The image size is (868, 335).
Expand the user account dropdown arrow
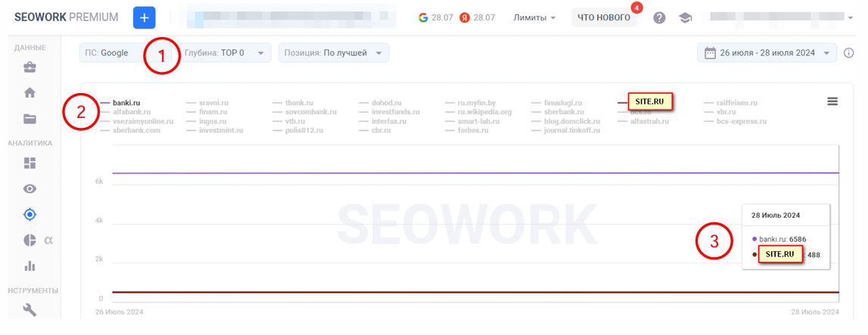[851, 17]
